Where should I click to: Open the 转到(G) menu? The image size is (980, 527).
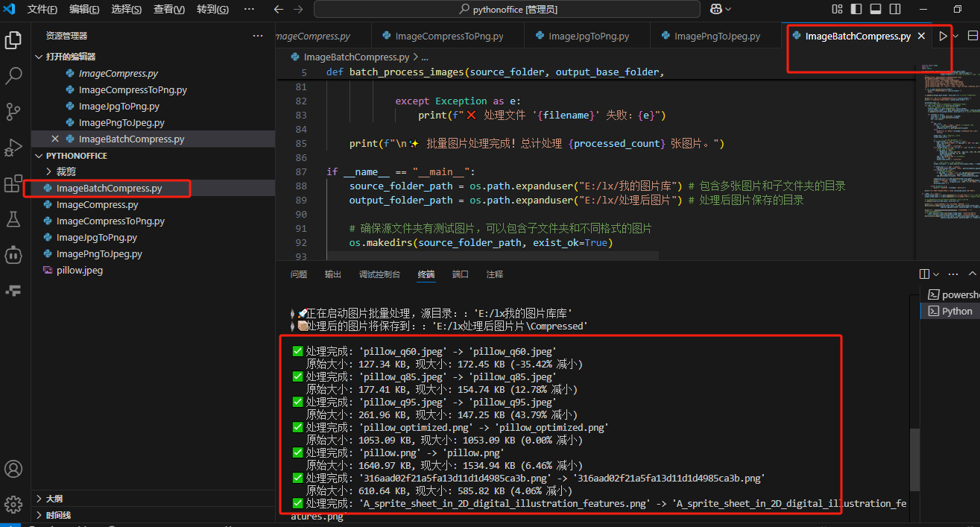(x=212, y=9)
